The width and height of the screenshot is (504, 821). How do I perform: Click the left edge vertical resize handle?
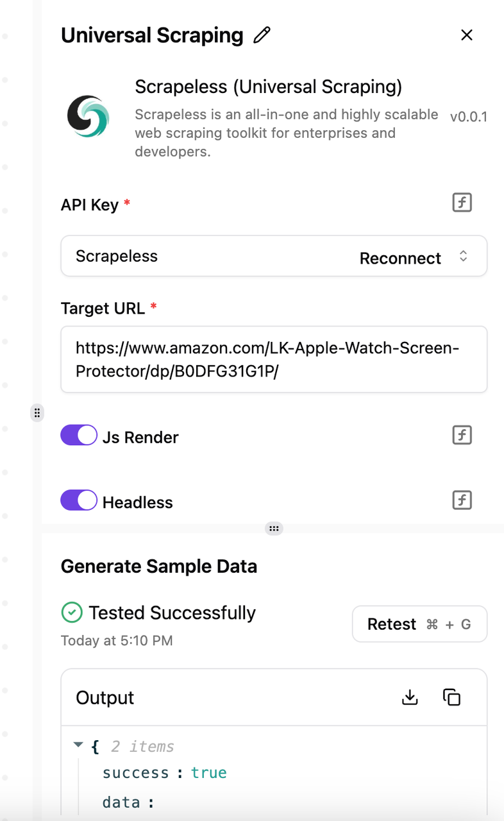[37, 412]
